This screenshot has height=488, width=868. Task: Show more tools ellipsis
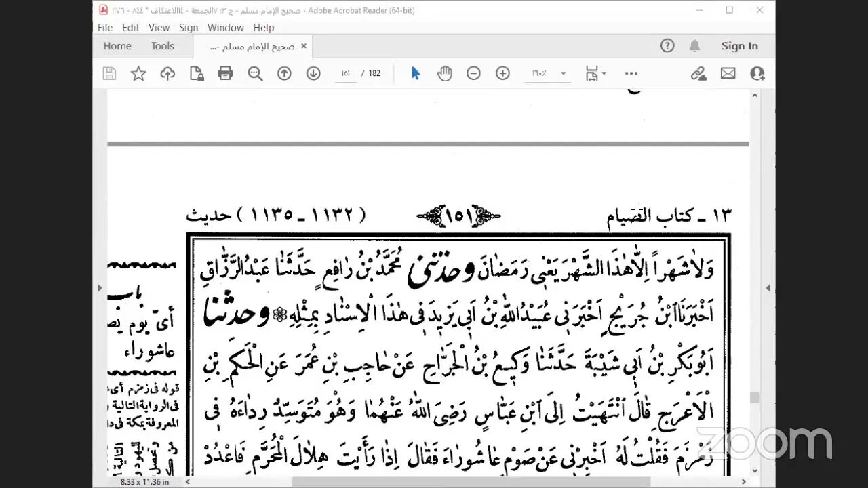click(x=631, y=73)
